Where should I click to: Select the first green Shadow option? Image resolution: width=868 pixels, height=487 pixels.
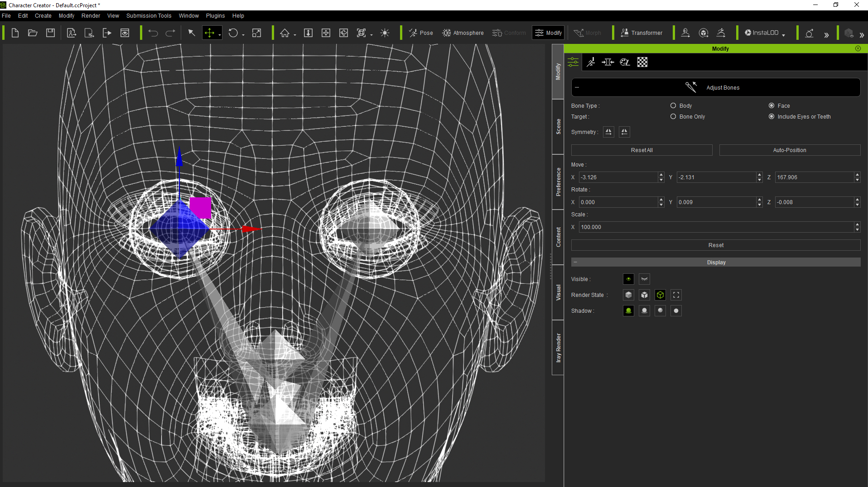click(628, 310)
